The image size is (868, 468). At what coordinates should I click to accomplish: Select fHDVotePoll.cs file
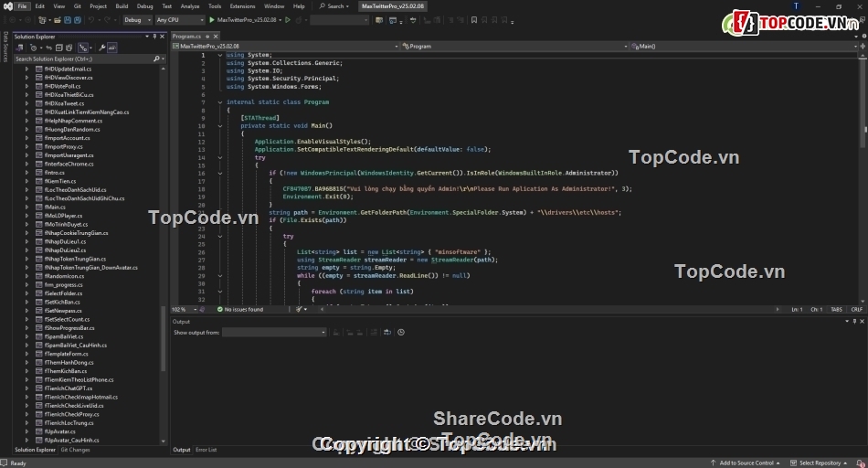[x=62, y=87]
